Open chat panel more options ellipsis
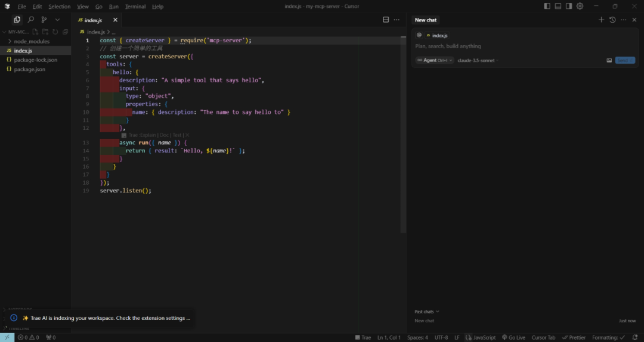This screenshot has width=644, height=342. (x=624, y=20)
